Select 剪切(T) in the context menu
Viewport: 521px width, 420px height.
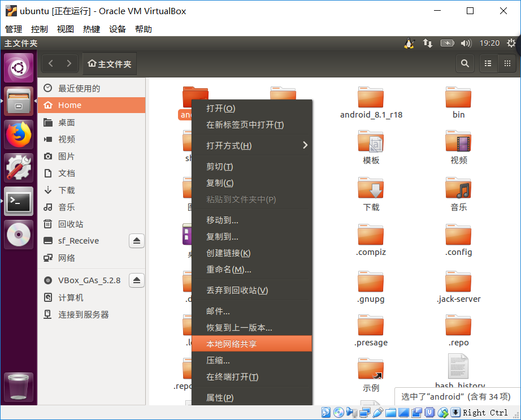[x=252, y=166]
